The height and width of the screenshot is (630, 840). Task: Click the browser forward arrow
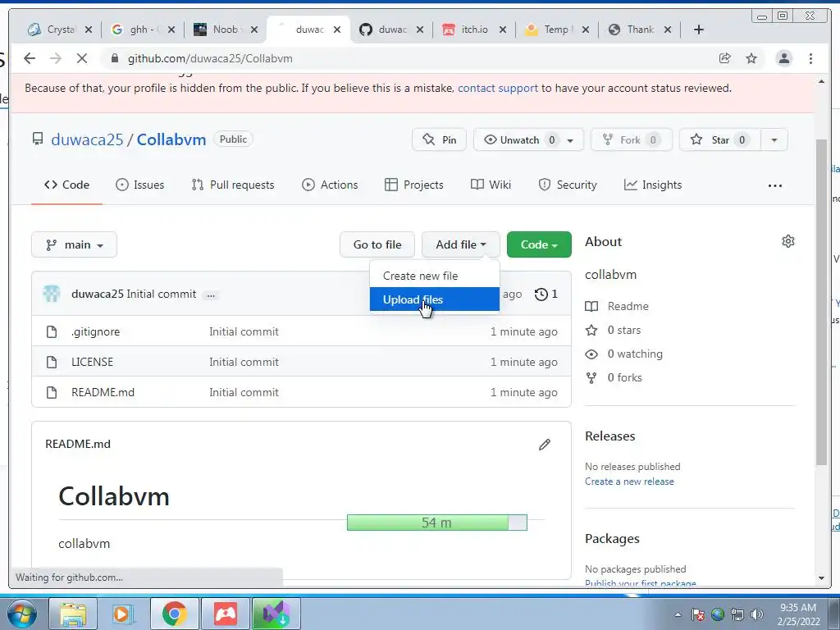pyautogui.click(x=56, y=58)
